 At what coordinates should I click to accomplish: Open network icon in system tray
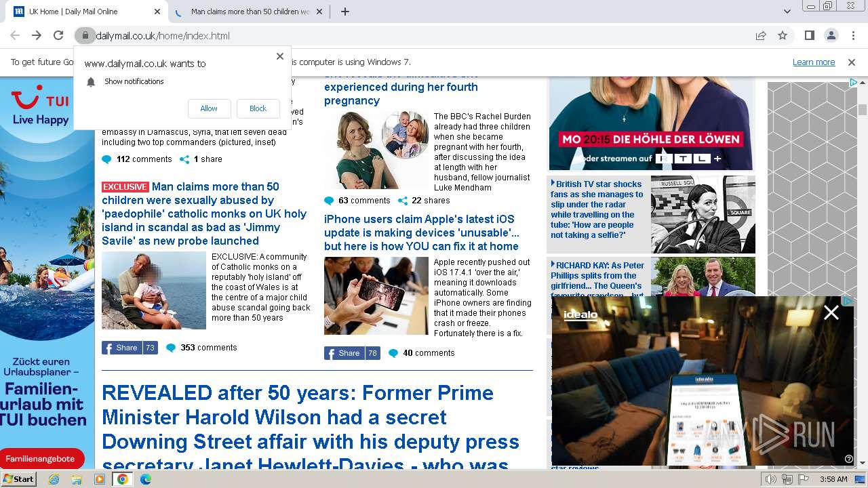[x=787, y=479]
